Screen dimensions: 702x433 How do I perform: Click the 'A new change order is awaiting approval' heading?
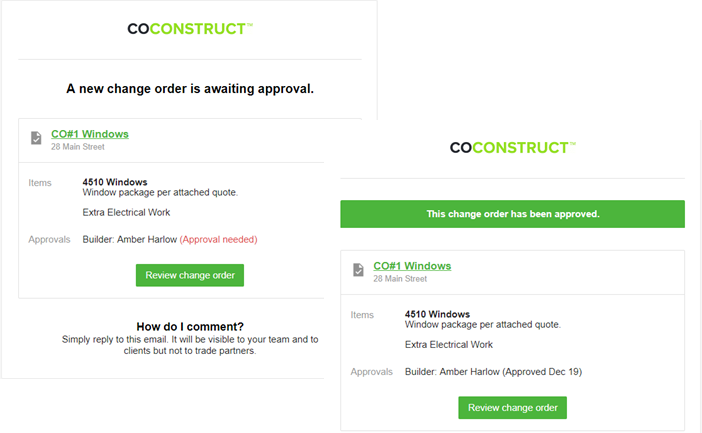coord(190,89)
